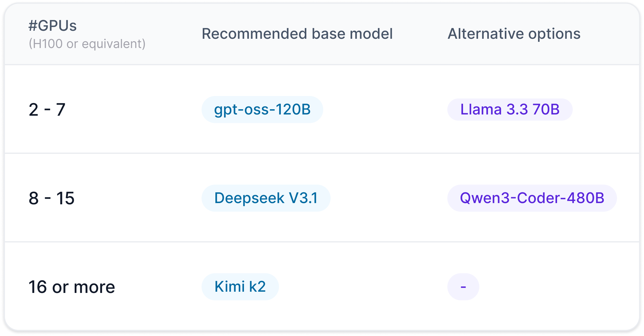This screenshot has width=644, height=336.
Task: Click the "#" symbol in the GPUs header
Action: 33,26
